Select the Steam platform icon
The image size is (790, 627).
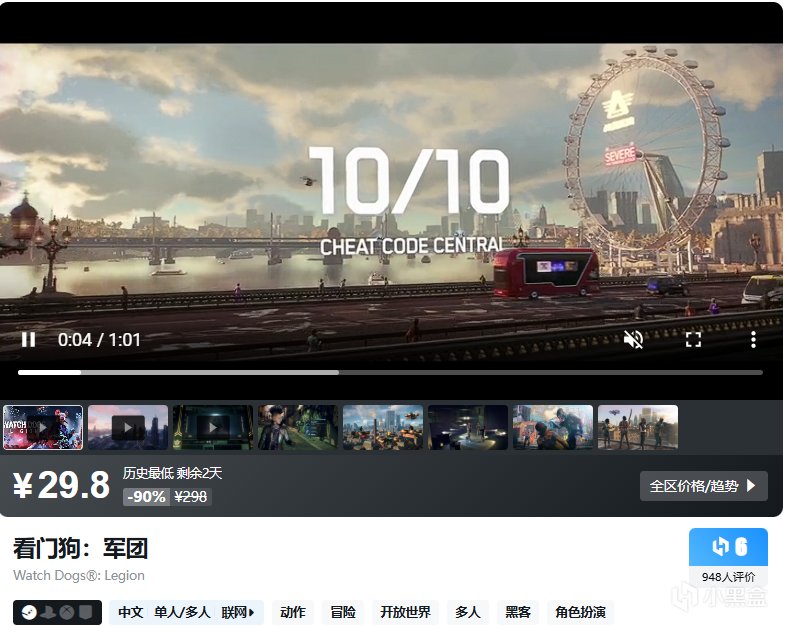click(x=29, y=612)
